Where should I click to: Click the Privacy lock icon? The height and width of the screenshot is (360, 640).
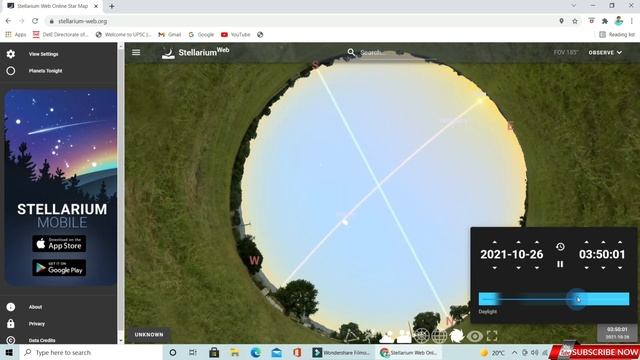(x=11, y=324)
